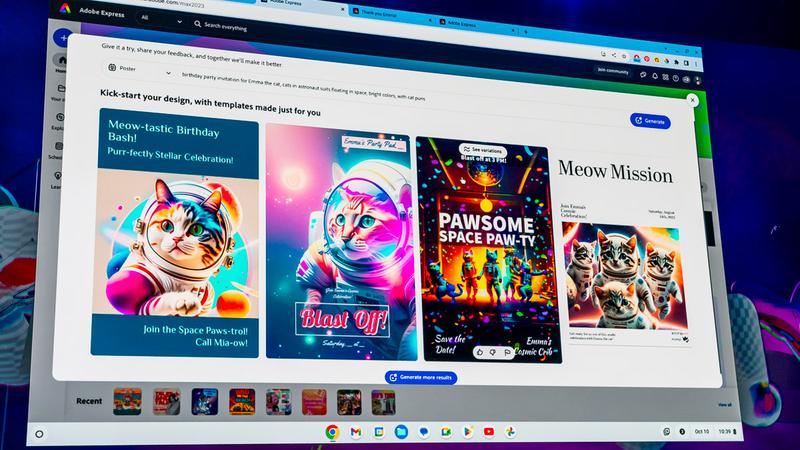
Task: Open the user profile avatar
Action: (697, 80)
